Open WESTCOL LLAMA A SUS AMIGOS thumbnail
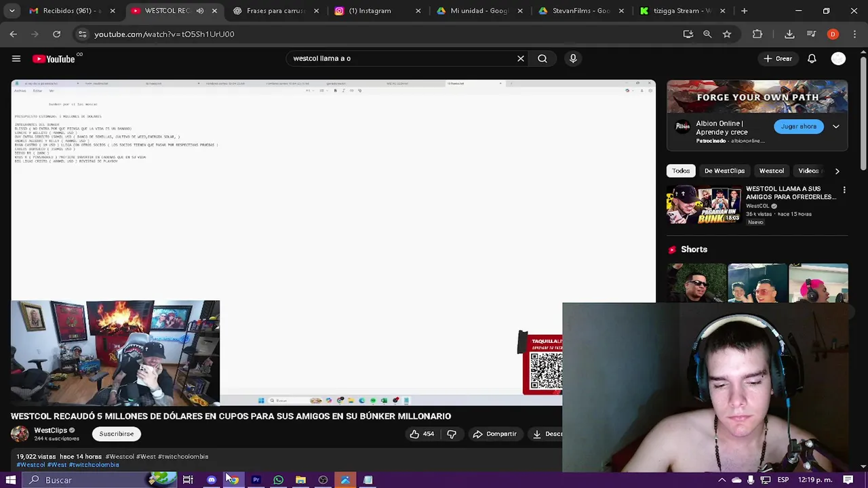The height and width of the screenshot is (488, 868). (x=703, y=205)
